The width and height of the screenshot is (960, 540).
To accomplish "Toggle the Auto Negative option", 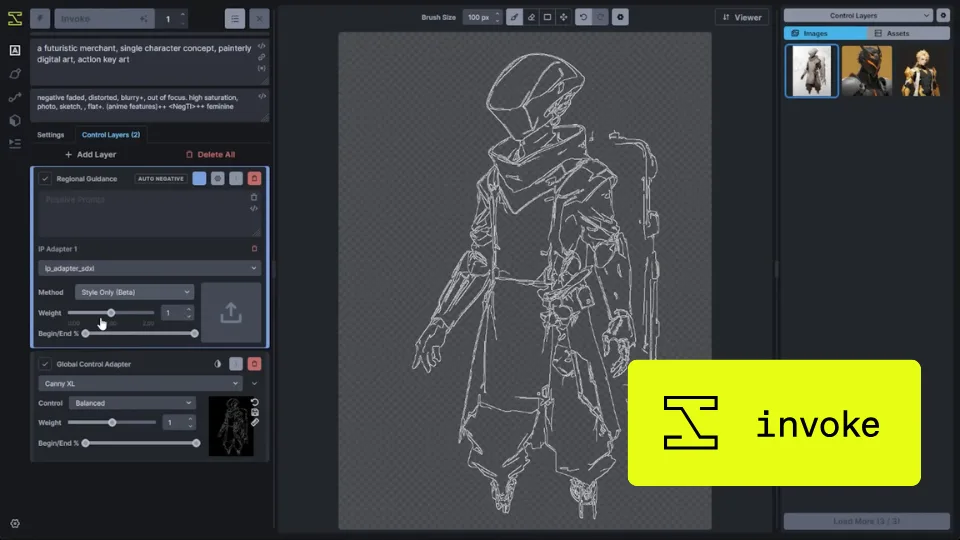I will 160,179.
